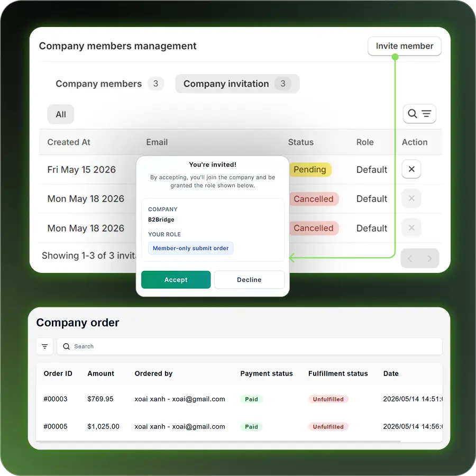Click Unfulfilled badge for order #00005
Screen dimensions: 476x476
click(328, 427)
